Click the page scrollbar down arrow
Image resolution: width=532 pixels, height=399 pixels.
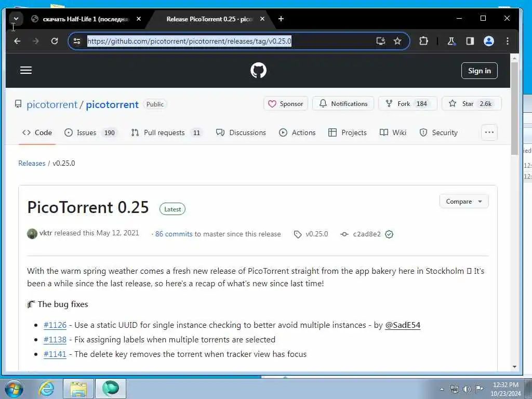pyautogui.click(x=514, y=366)
